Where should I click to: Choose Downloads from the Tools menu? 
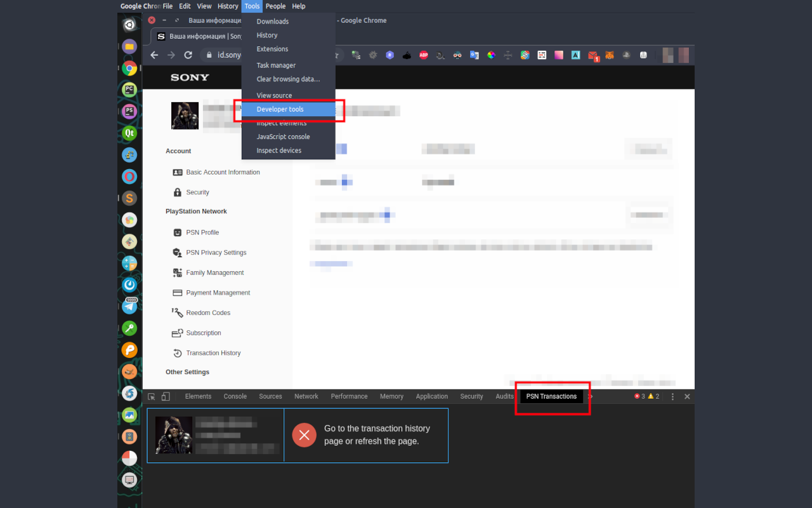(289, 22)
